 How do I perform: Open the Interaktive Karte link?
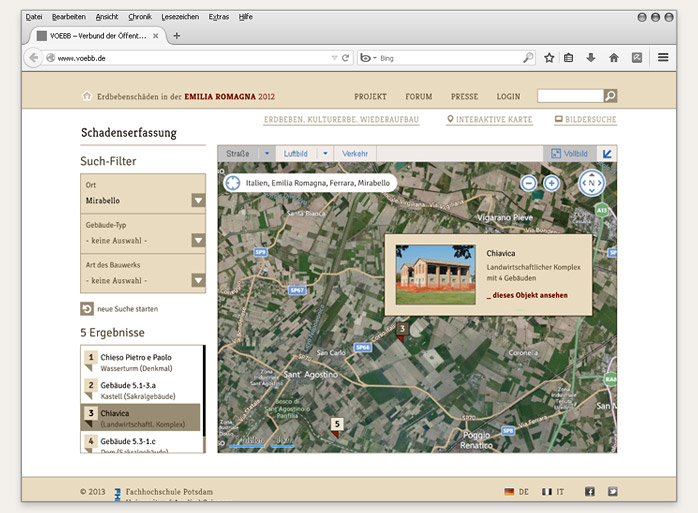click(x=489, y=119)
